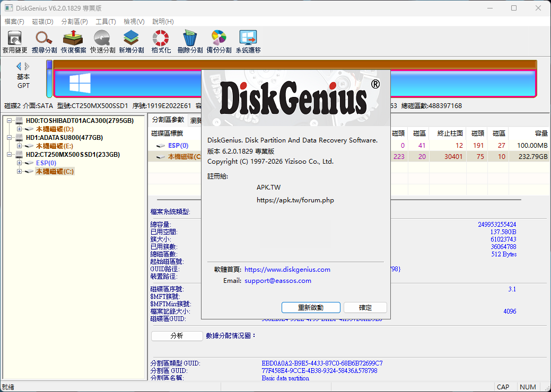Go to next disk with right arrow
This screenshot has width=551, height=392.
(x=27, y=66)
